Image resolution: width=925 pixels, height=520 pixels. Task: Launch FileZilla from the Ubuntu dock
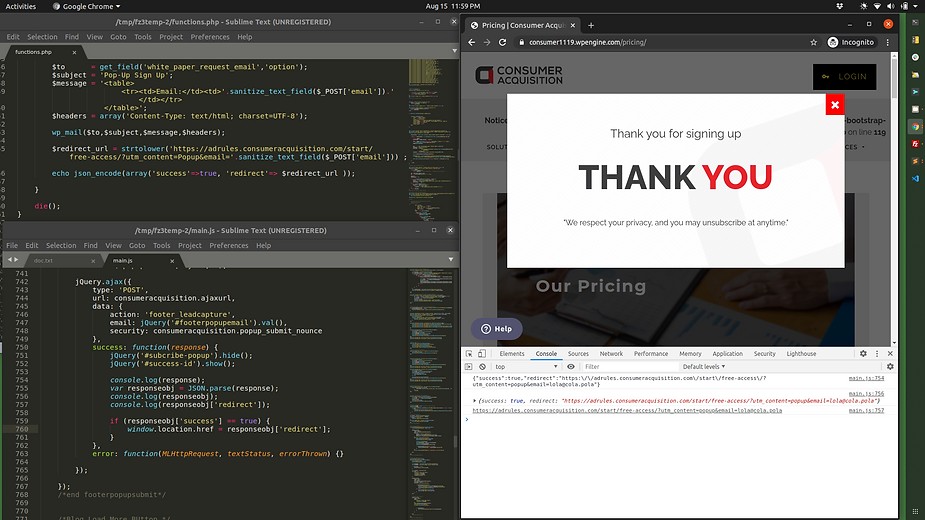tap(916, 143)
